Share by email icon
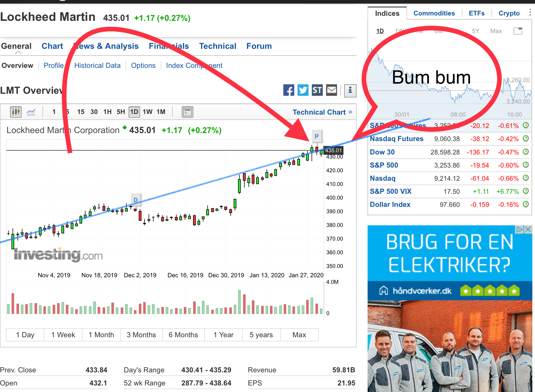Image resolution: width=535 pixels, height=392 pixels. tap(332, 90)
